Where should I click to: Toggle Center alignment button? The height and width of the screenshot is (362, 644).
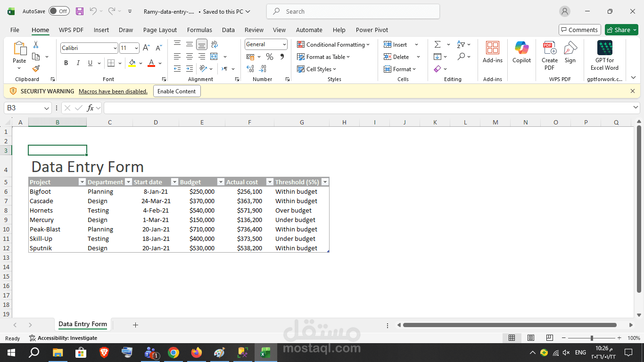(190, 57)
